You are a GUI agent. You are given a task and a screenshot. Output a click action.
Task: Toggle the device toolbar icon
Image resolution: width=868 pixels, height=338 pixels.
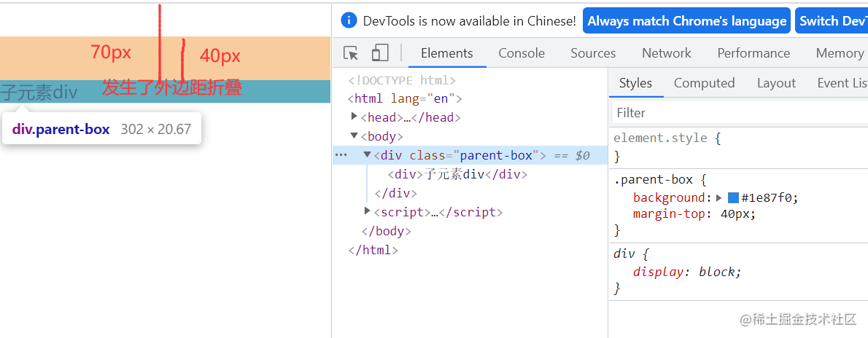point(380,53)
